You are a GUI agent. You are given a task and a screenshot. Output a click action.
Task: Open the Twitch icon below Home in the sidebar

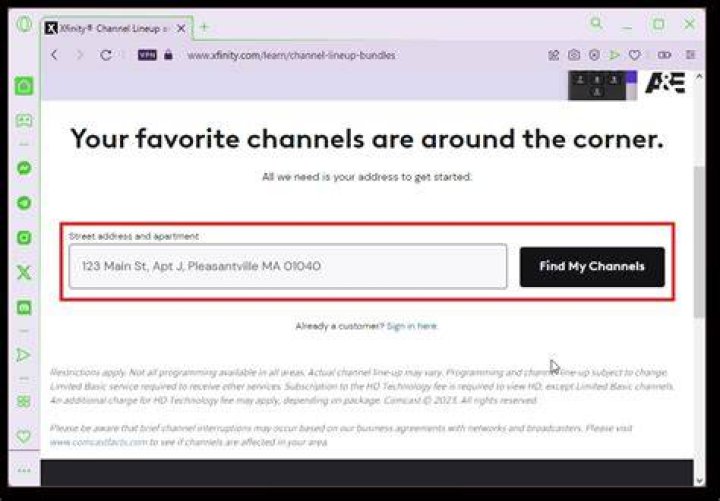[24, 120]
